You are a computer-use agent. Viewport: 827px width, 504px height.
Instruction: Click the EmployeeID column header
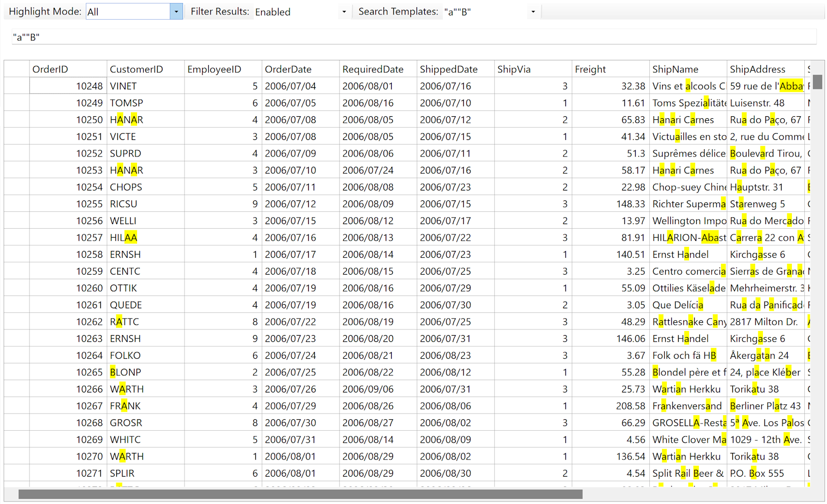click(x=223, y=69)
